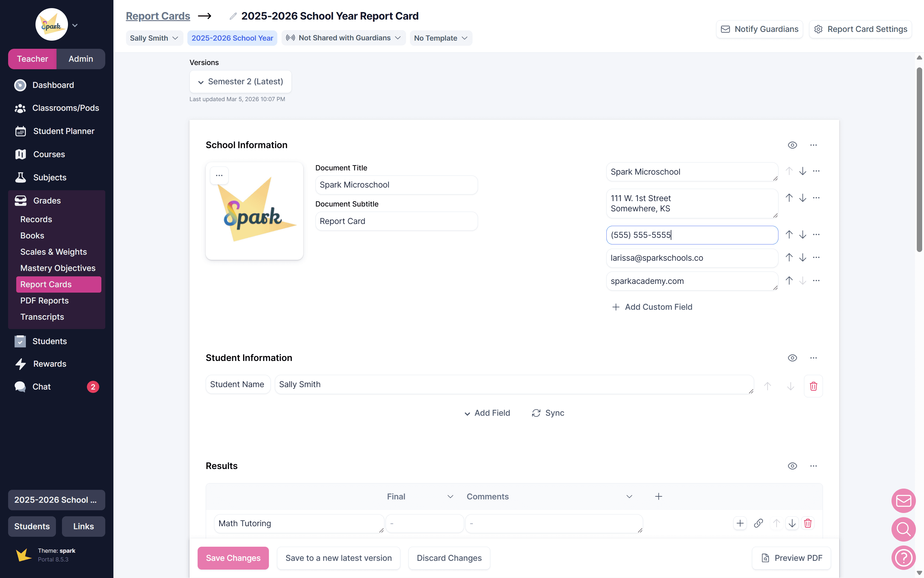Delete the Math Tutoring row
Screen dimensions: 924x578
click(x=808, y=523)
